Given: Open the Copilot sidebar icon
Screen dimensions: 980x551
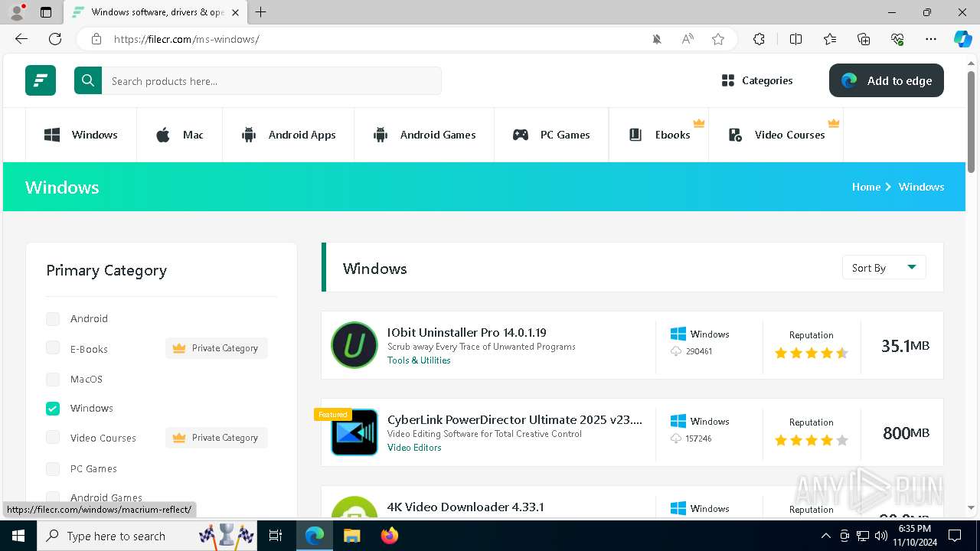Looking at the screenshot, I should (x=963, y=39).
